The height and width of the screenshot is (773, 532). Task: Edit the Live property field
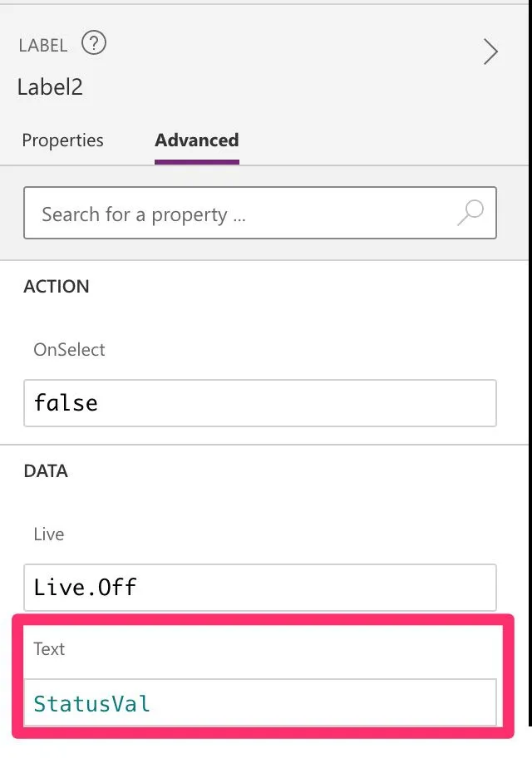tap(260, 588)
